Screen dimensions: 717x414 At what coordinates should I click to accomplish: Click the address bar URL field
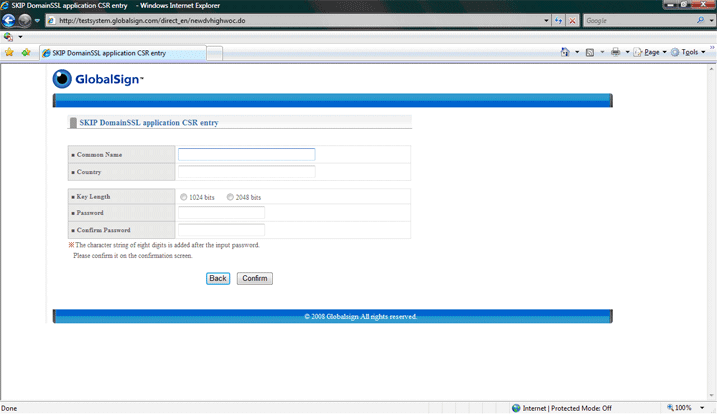(295, 21)
